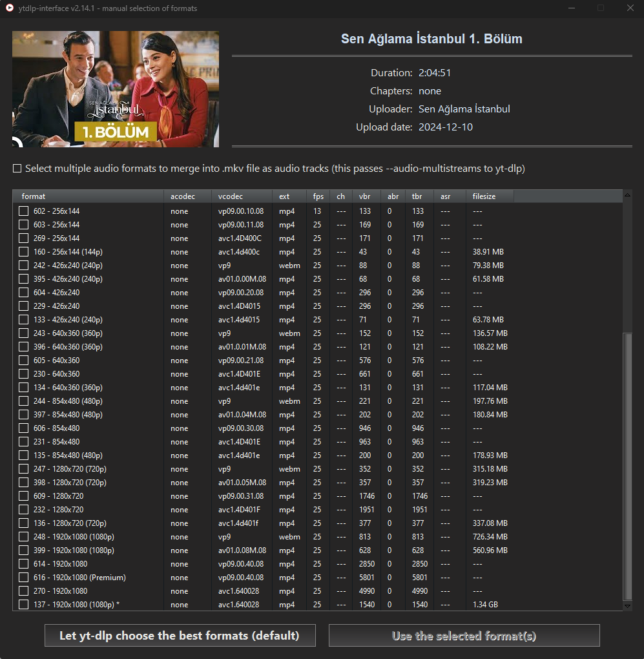
Task: Check format 603 - 256x144 checkbox
Action: [23, 224]
